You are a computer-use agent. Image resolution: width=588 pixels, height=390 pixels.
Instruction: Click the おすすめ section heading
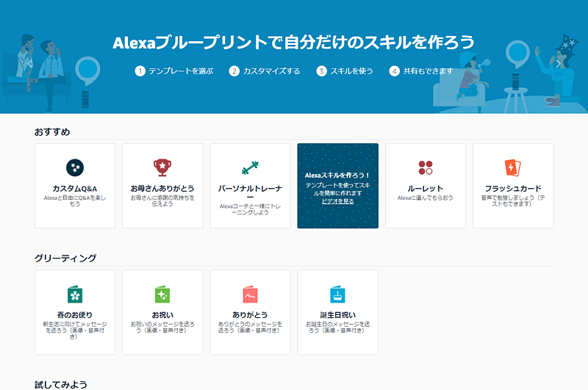(x=52, y=132)
